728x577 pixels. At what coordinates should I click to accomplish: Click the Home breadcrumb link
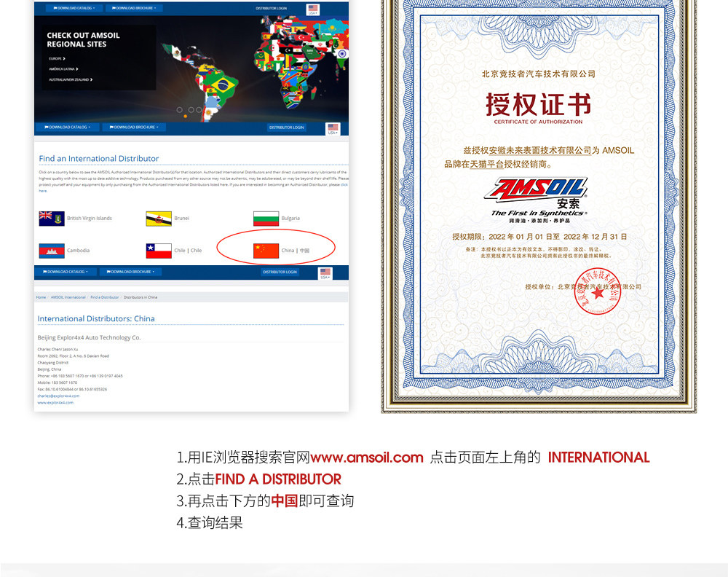click(41, 297)
